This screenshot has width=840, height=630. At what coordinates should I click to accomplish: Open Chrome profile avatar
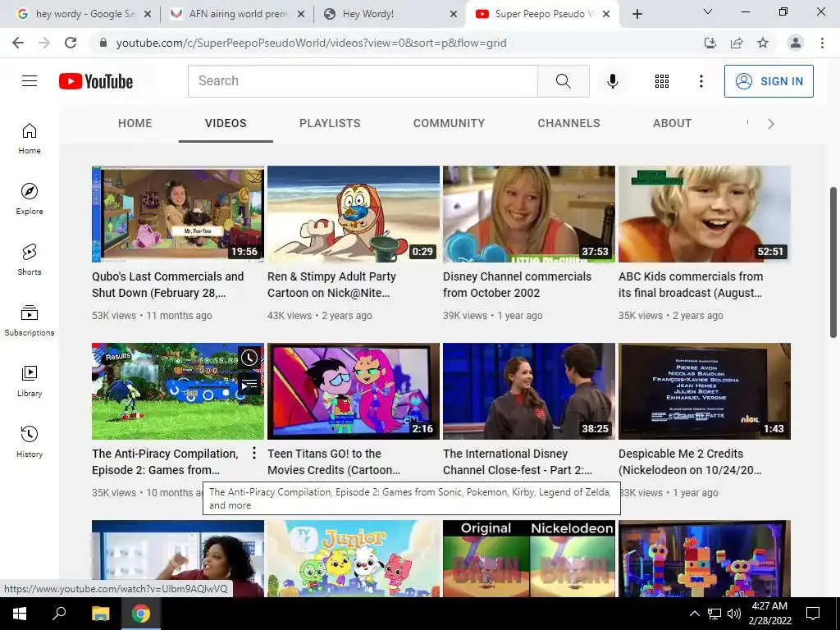click(x=796, y=43)
